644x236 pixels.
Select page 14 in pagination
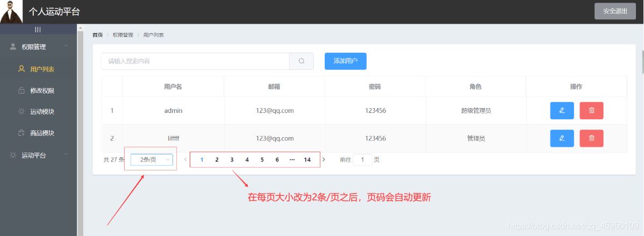(x=307, y=160)
